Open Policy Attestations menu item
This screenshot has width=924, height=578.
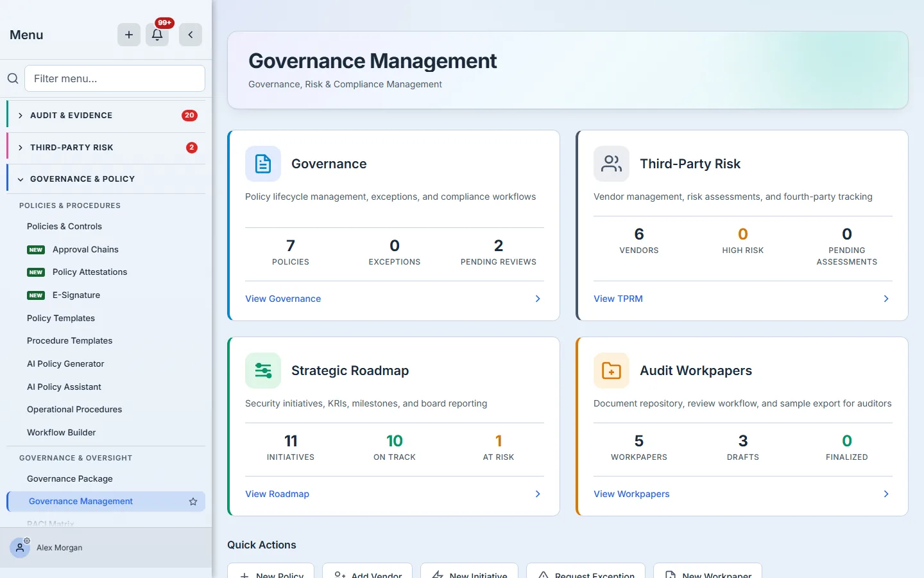(90, 272)
